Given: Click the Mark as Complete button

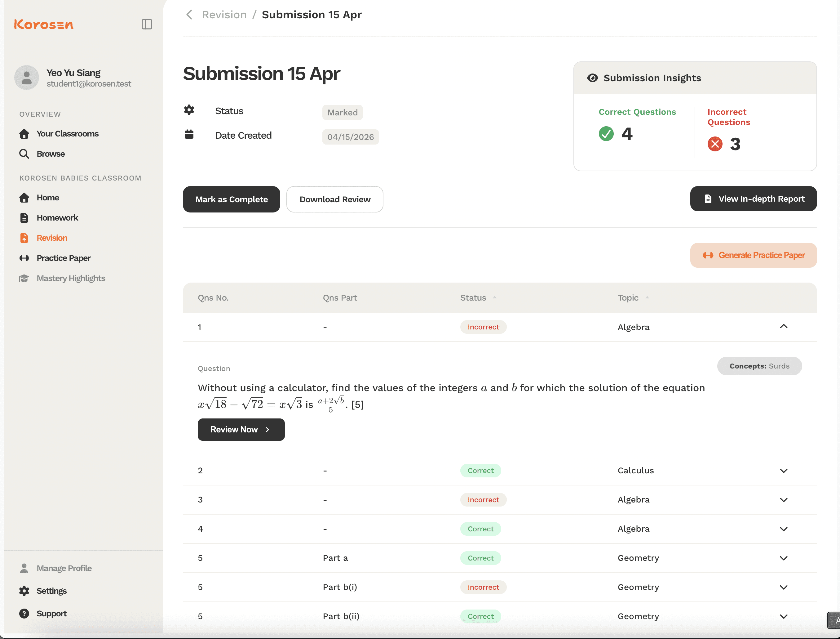Looking at the screenshot, I should pos(231,199).
